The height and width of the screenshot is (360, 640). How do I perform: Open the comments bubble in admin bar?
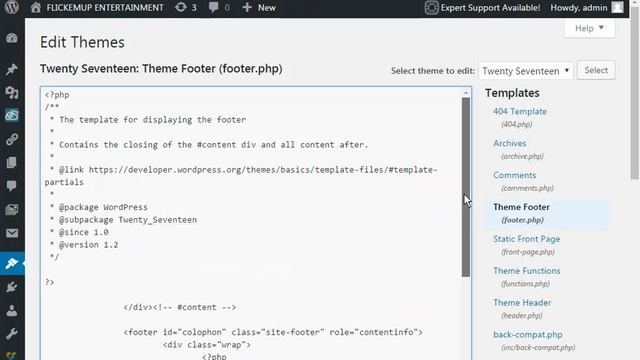pos(219,7)
